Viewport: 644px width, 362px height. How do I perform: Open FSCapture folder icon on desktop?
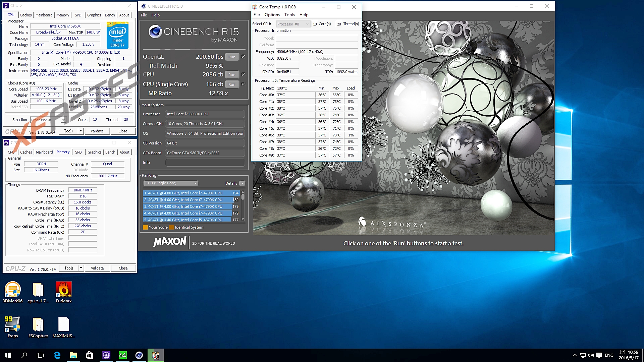click(x=38, y=325)
